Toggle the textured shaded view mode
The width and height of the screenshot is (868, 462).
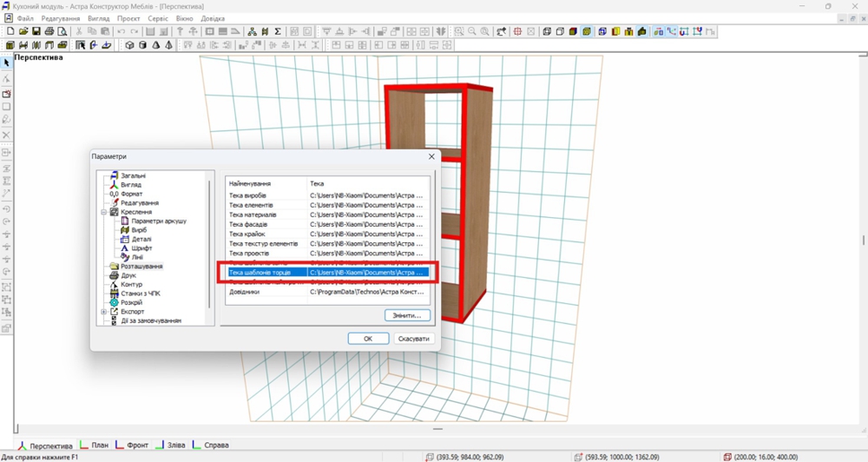[x=586, y=31]
